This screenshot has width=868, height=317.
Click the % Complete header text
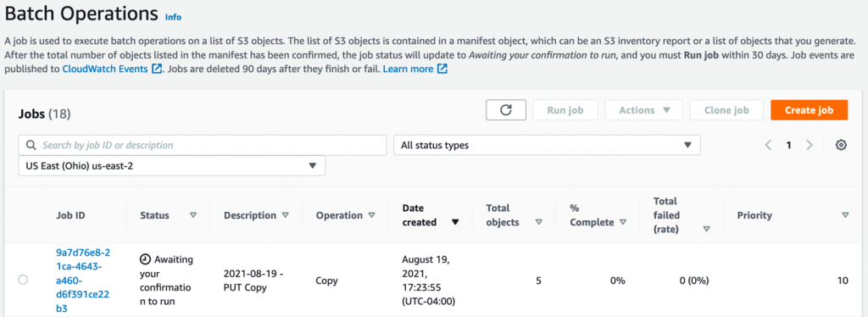pos(592,215)
